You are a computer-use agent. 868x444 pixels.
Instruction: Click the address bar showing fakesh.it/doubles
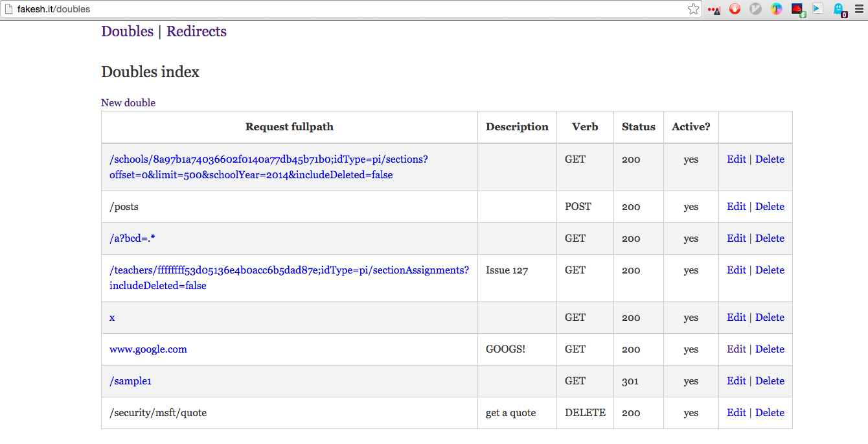(324, 9)
